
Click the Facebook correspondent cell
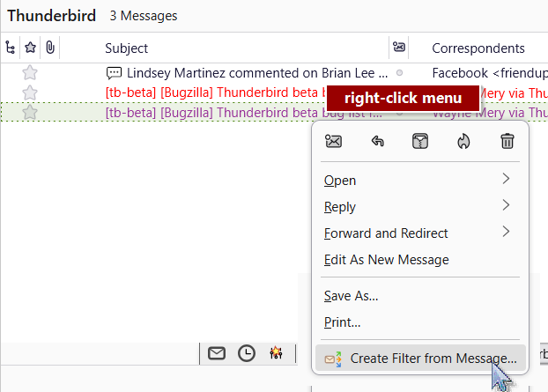[x=490, y=73]
